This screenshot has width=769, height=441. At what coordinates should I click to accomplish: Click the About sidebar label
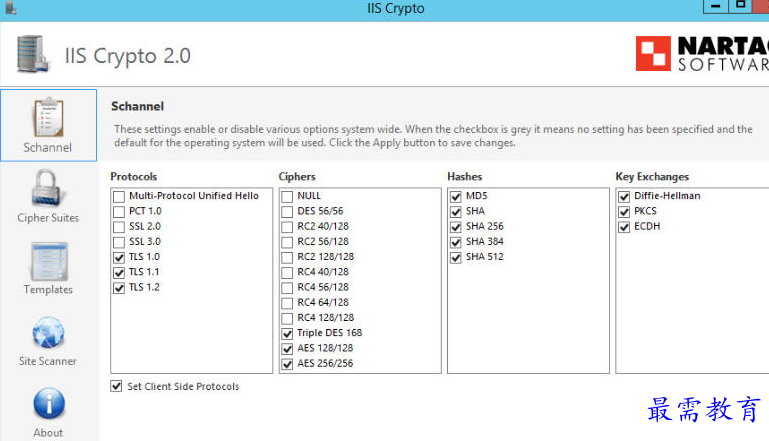(x=48, y=433)
